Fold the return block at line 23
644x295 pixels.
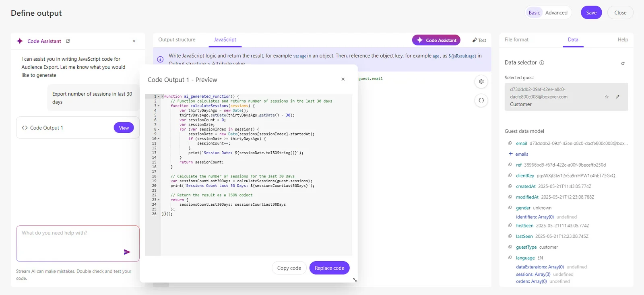[159, 200]
